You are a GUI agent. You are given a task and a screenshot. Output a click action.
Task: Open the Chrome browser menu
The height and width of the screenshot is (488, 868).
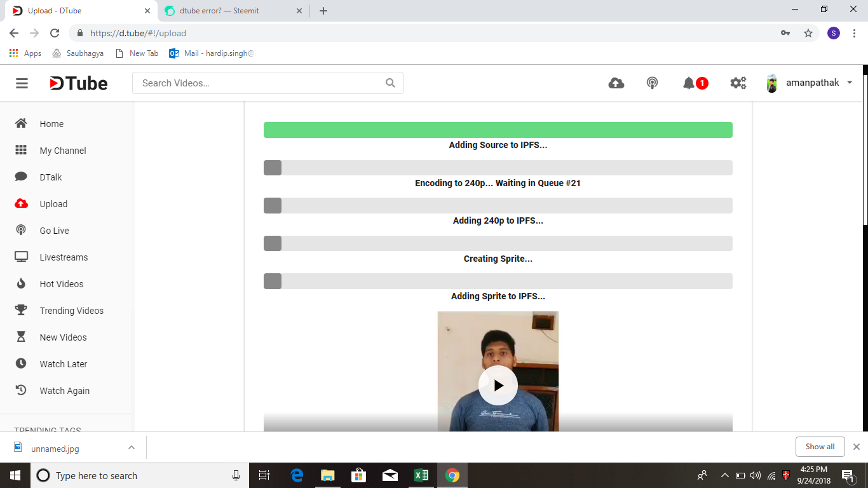pos(854,32)
